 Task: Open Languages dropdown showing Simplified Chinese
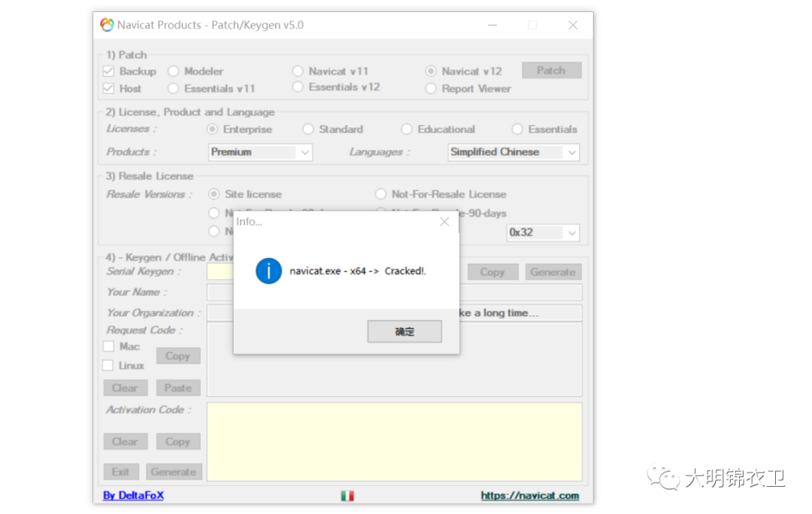514,152
